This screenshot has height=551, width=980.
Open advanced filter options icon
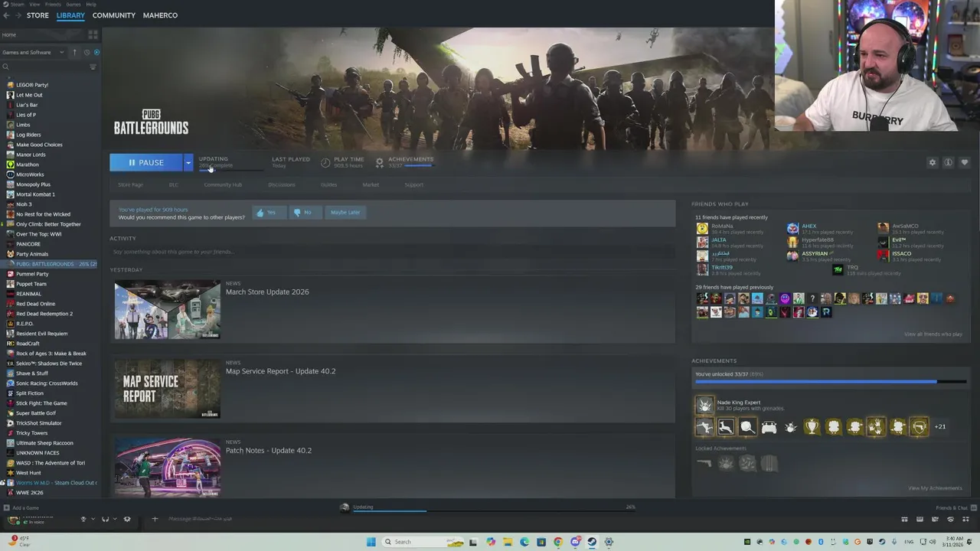pyautogui.click(x=93, y=67)
